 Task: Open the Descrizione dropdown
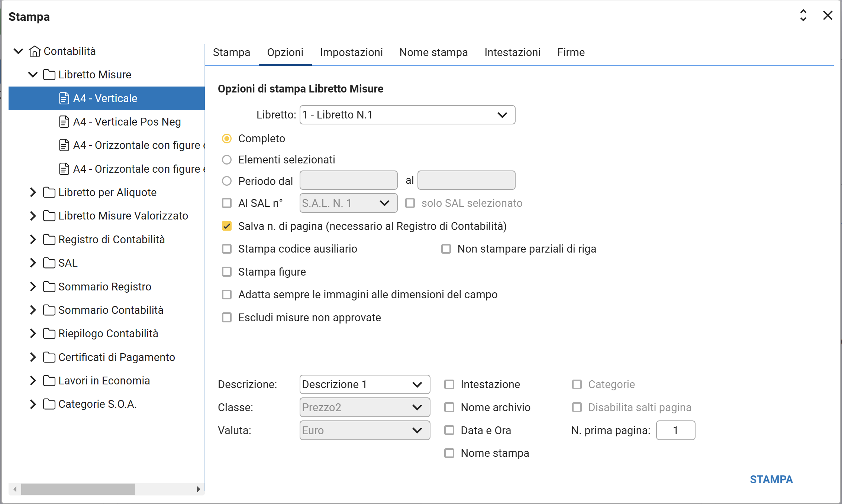coord(364,384)
